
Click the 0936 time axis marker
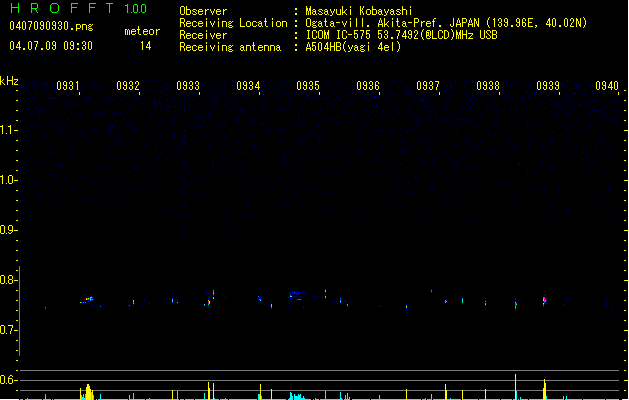pos(368,86)
